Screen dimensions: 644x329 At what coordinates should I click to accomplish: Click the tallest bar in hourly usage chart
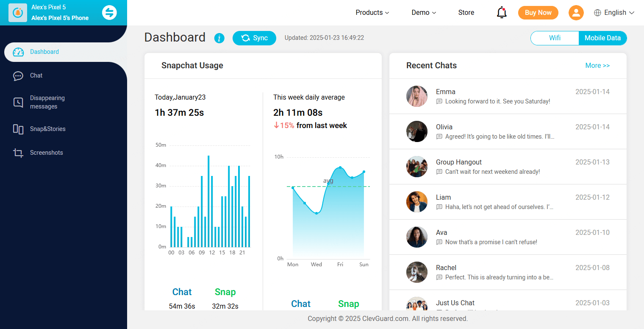click(x=208, y=201)
